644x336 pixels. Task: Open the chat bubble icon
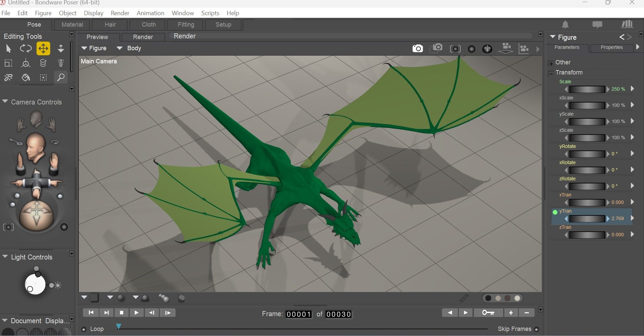click(x=597, y=25)
